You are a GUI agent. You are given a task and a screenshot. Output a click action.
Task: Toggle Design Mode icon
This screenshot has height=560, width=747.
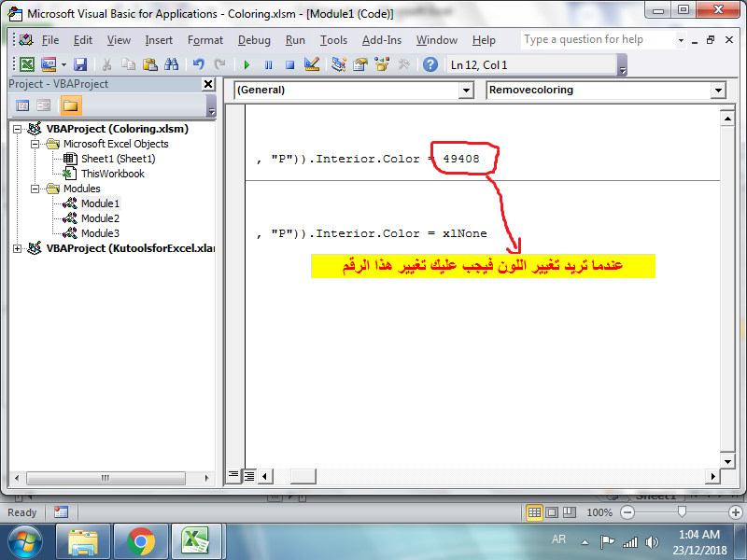tap(312, 64)
